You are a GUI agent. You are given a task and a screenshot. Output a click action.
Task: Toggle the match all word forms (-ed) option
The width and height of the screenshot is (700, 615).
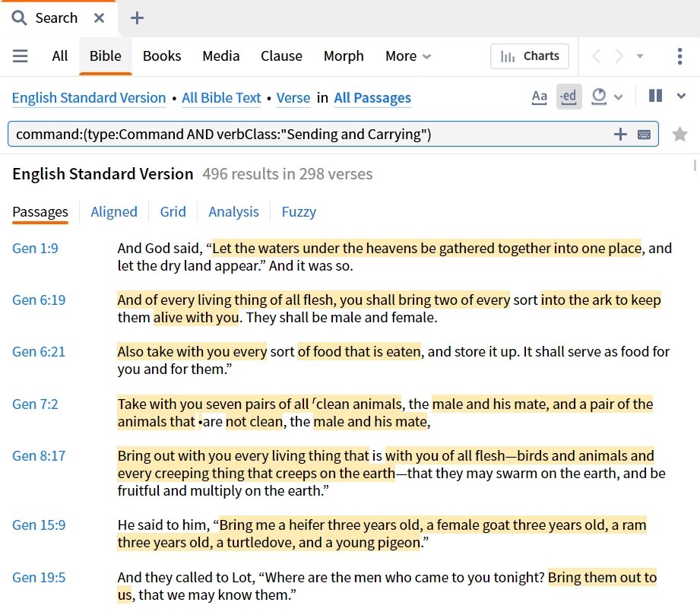click(x=568, y=97)
